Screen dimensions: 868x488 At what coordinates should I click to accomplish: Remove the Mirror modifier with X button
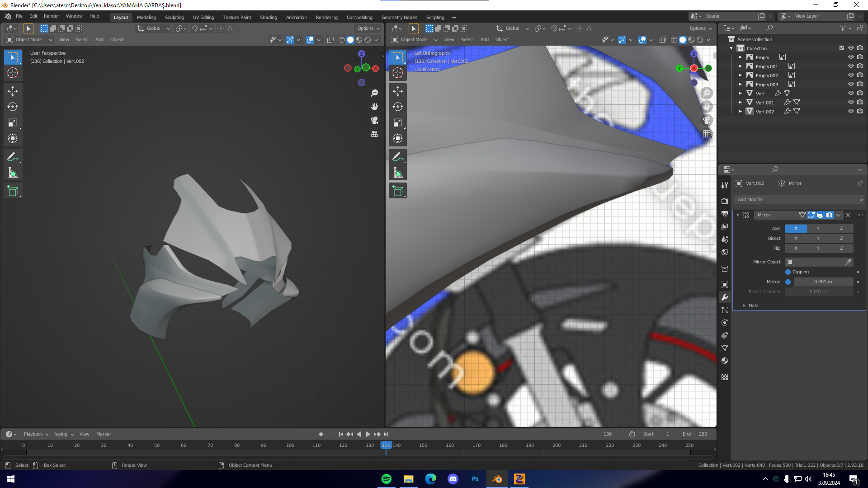tap(848, 215)
